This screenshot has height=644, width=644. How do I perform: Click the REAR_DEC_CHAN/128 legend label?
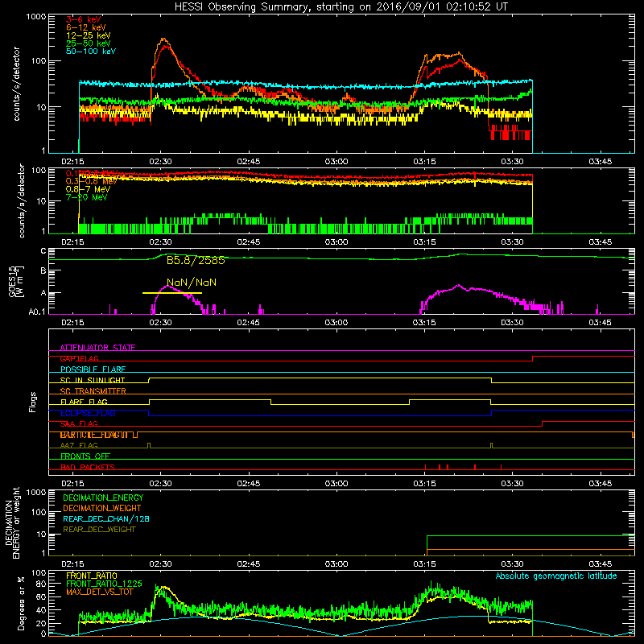coord(106,518)
